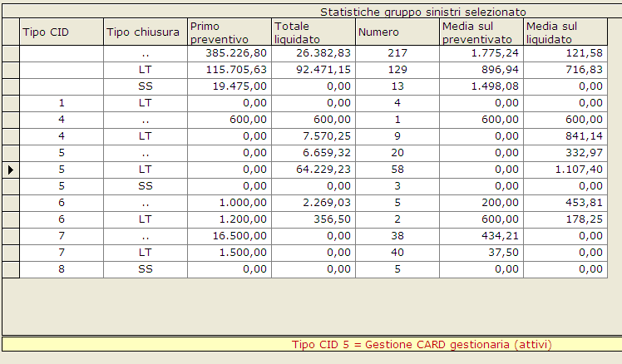Click the Primo preventivo column header
622x364 pixels.
click(x=230, y=32)
